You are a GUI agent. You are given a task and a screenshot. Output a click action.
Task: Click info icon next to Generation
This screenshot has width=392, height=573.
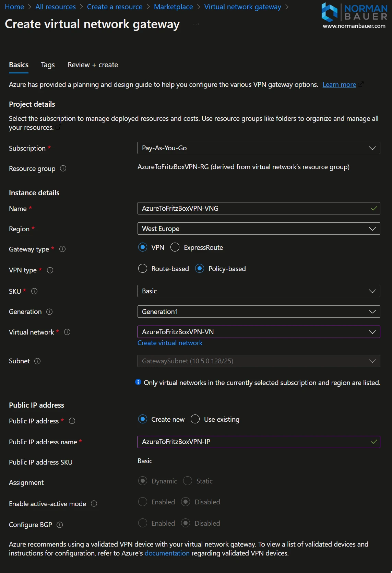pos(49,312)
